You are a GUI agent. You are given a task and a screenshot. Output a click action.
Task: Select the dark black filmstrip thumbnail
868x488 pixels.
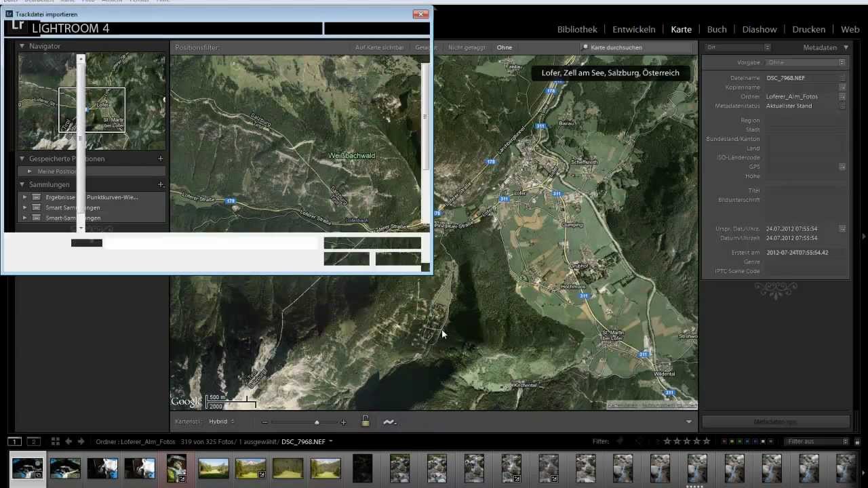362,468
